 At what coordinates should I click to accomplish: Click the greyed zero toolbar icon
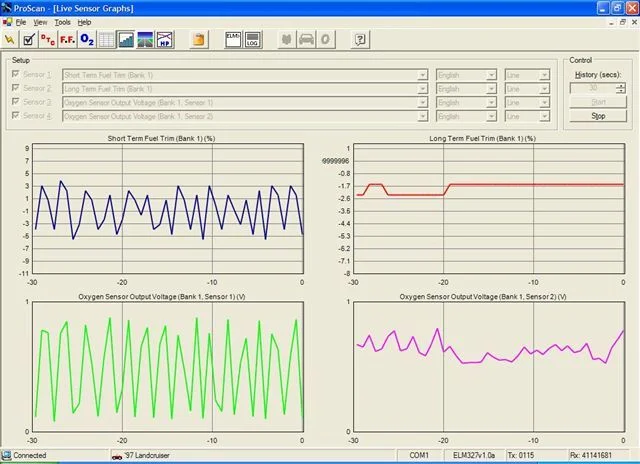pos(326,40)
